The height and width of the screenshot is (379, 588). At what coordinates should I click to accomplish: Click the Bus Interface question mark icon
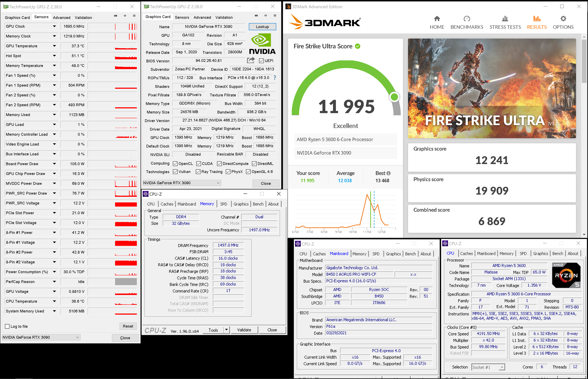tap(275, 78)
